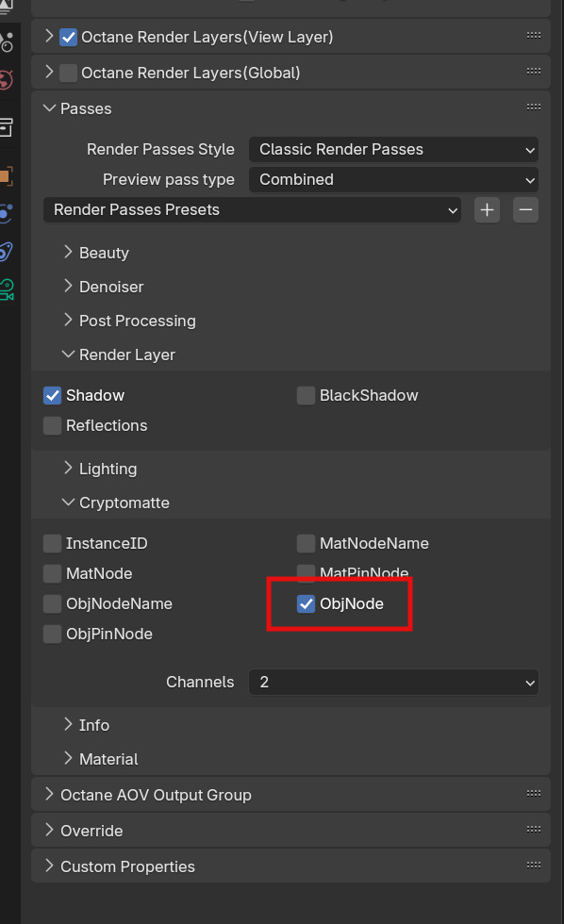Remove render passes preset with minus button
Image resolution: width=564 pixels, height=924 pixels.
[525, 209]
